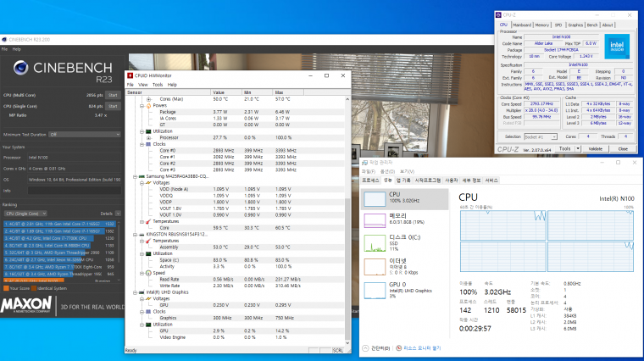Collapse the Kingston SSD node
This screenshot has height=361, width=644.
coord(135,235)
